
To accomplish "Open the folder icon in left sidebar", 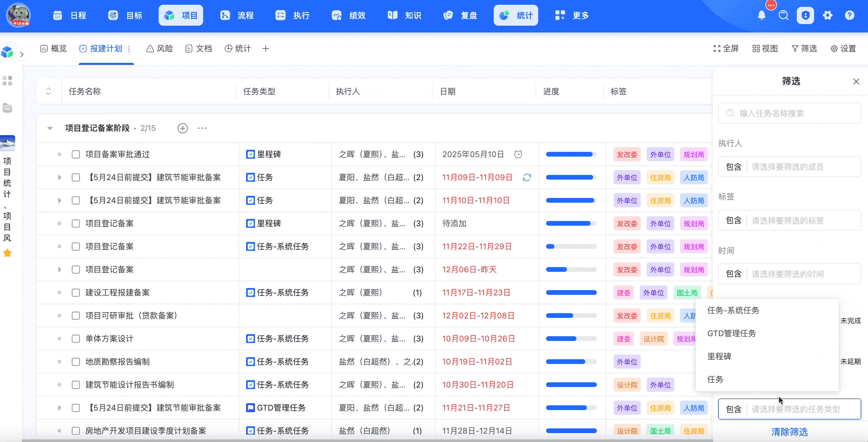I will point(7,108).
